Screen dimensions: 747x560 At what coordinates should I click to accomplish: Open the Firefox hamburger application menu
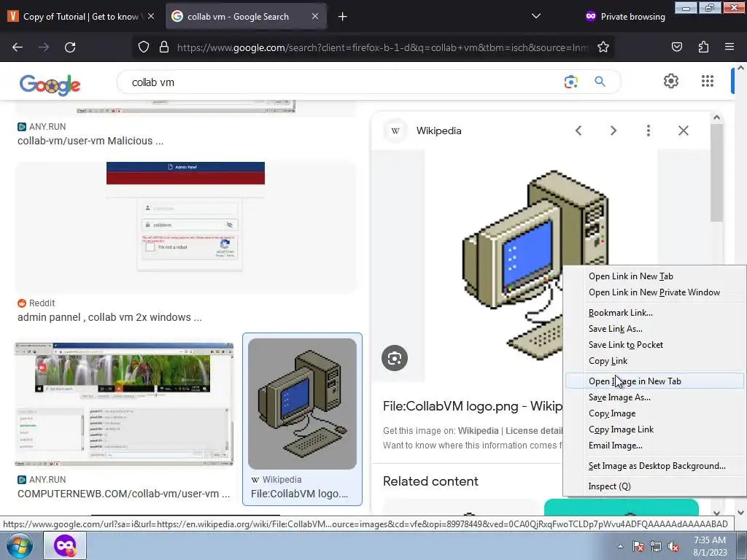tap(729, 47)
